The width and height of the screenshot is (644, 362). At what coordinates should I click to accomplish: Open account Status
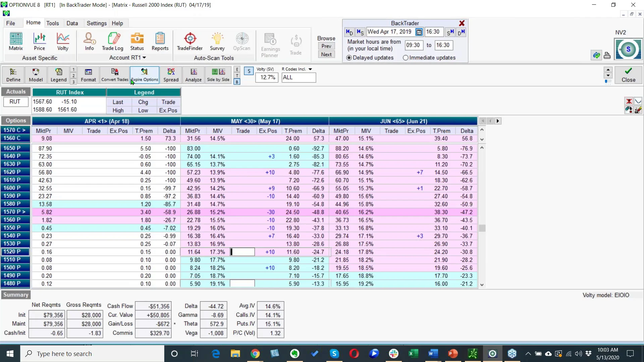(x=137, y=42)
